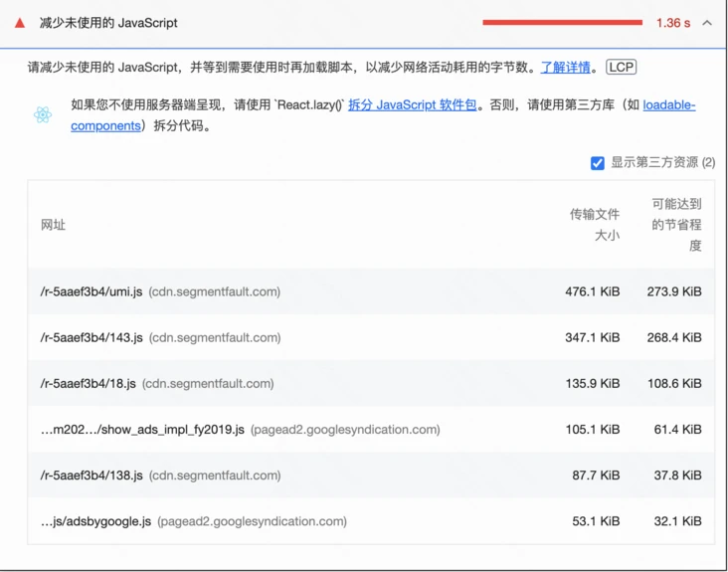Viewport: 728px width, 572px height.
Task: Click the 32.1 KiB savings value
Action: click(x=678, y=521)
